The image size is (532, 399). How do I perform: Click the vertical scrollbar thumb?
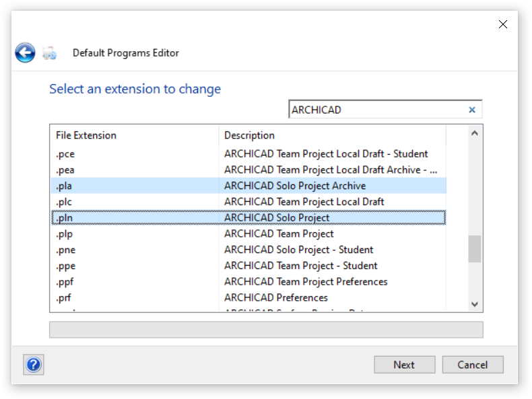click(475, 249)
